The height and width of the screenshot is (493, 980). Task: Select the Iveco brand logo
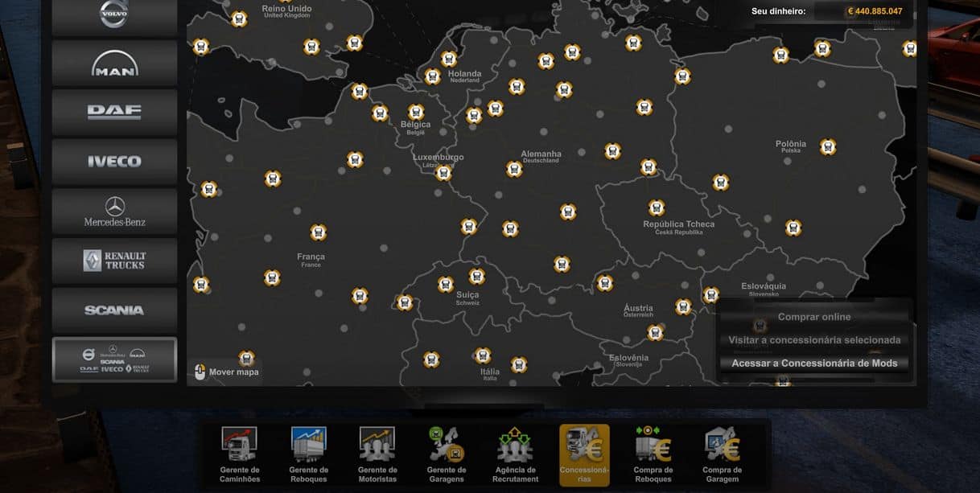point(114,162)
